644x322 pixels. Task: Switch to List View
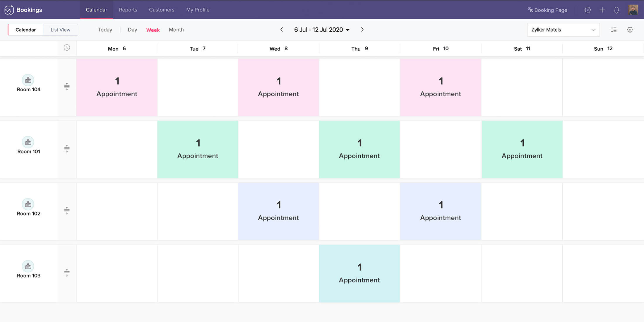pos(61,30)
